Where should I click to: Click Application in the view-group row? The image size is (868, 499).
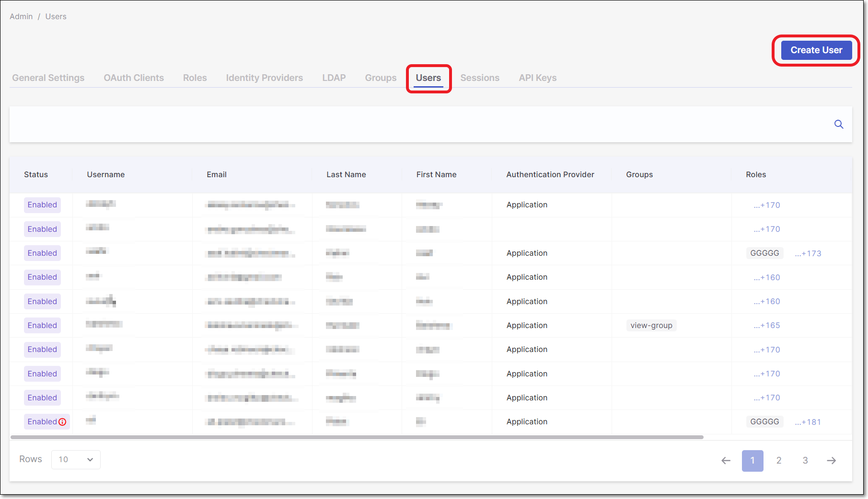527,326
